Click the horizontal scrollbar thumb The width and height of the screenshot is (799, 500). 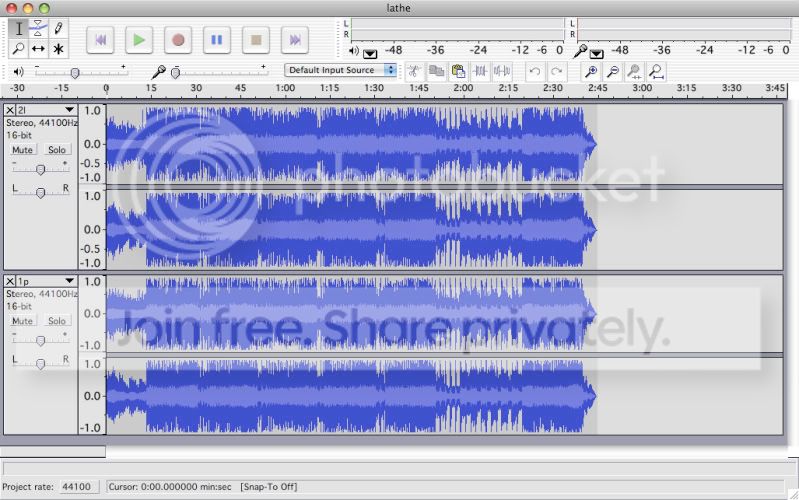(53, 451)
